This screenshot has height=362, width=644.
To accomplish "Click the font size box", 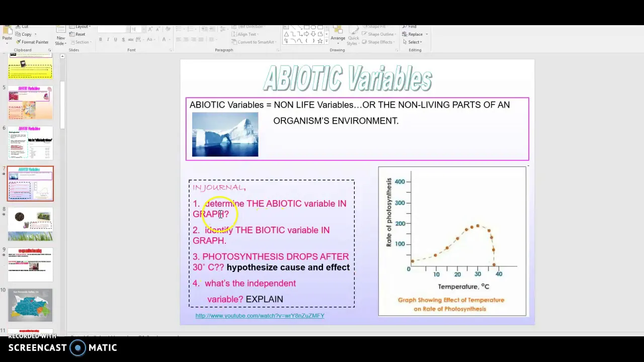I will click(x=136, y=29).
